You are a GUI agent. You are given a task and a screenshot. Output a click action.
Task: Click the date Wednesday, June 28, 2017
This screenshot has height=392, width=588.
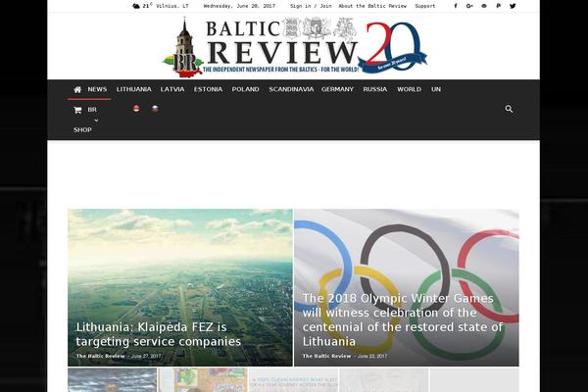(x=239, y=6)
